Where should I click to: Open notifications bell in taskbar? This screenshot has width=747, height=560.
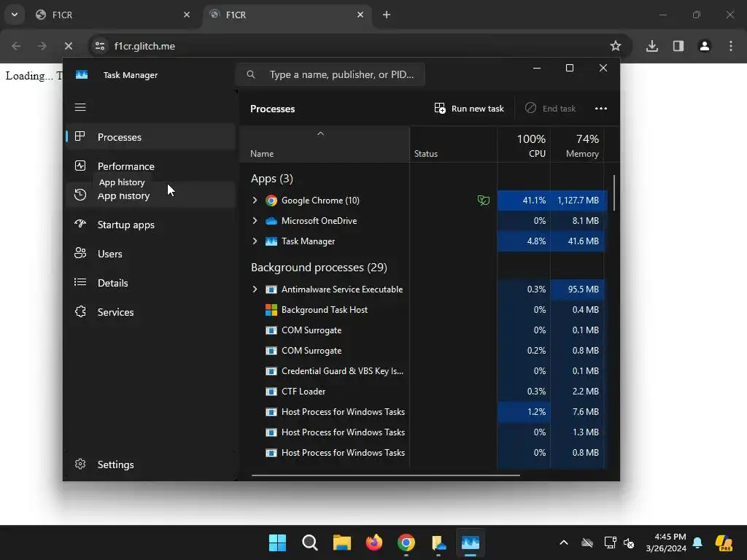697,542
